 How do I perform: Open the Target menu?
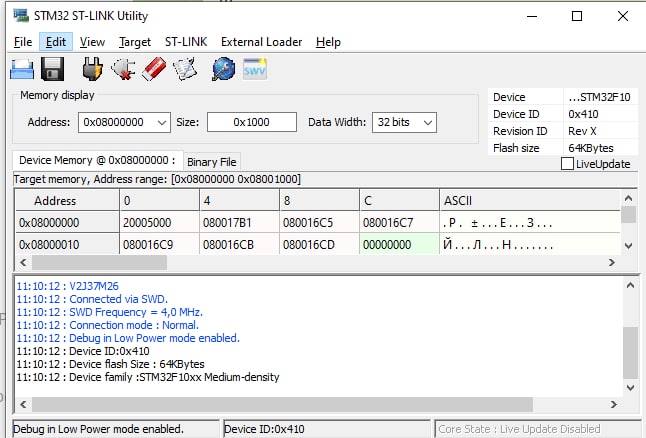(x=135, y=42)
